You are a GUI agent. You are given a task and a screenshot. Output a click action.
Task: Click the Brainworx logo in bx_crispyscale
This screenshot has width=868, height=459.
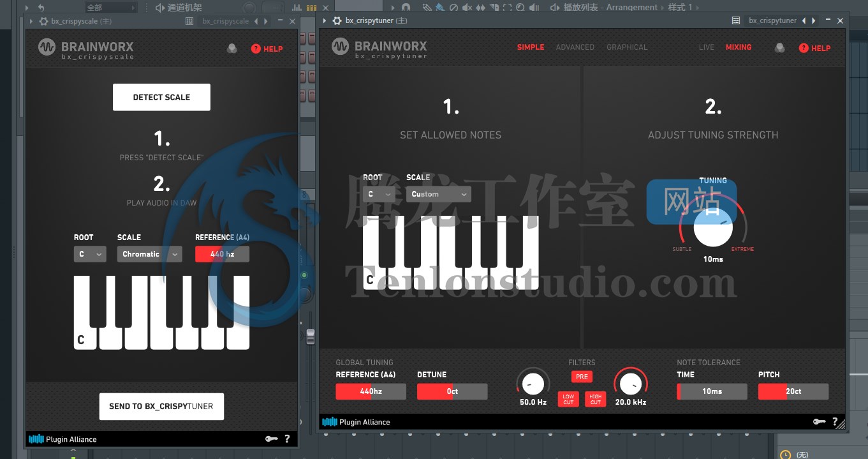(86, 49)
